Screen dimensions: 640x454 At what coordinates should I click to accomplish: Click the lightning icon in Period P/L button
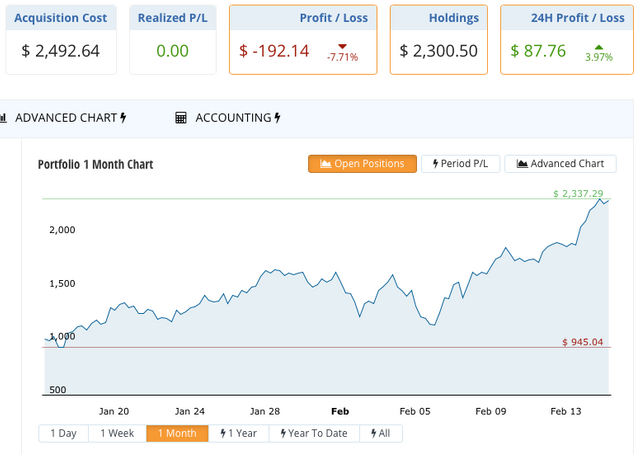click(x=435, y=164)
